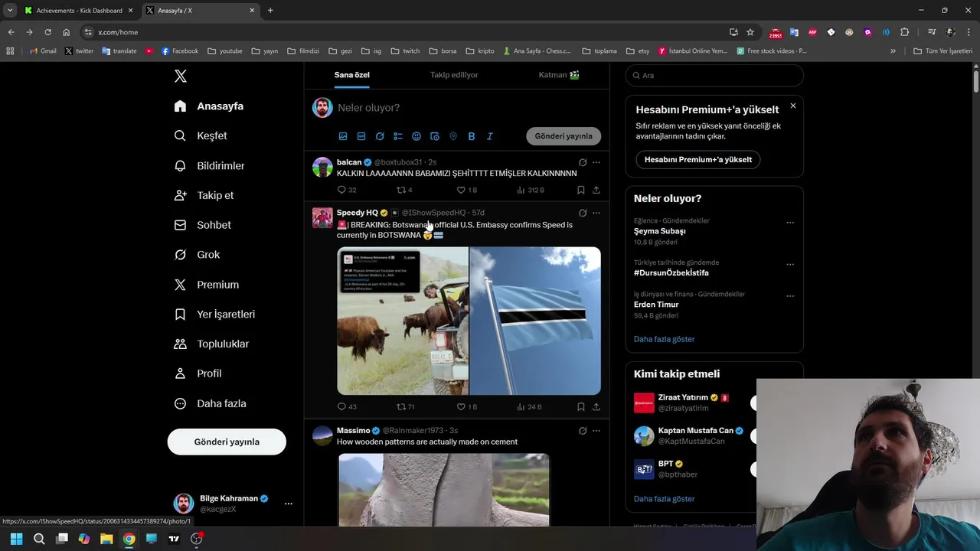Expand hidden bookmarks with the chevron
Screen dimensions: 980x551
[893, 51]
